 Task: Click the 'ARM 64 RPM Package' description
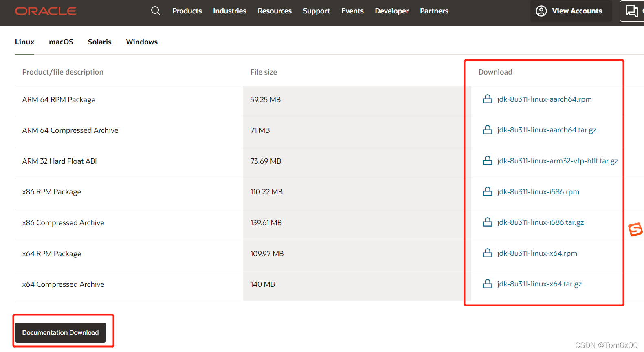point(59,100)
